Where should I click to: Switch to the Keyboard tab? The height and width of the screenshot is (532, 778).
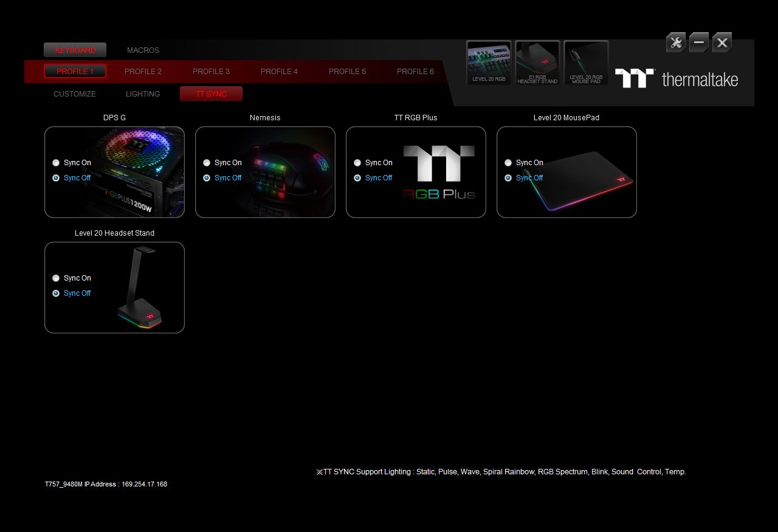pyautogui.click(x=75, y=50)
